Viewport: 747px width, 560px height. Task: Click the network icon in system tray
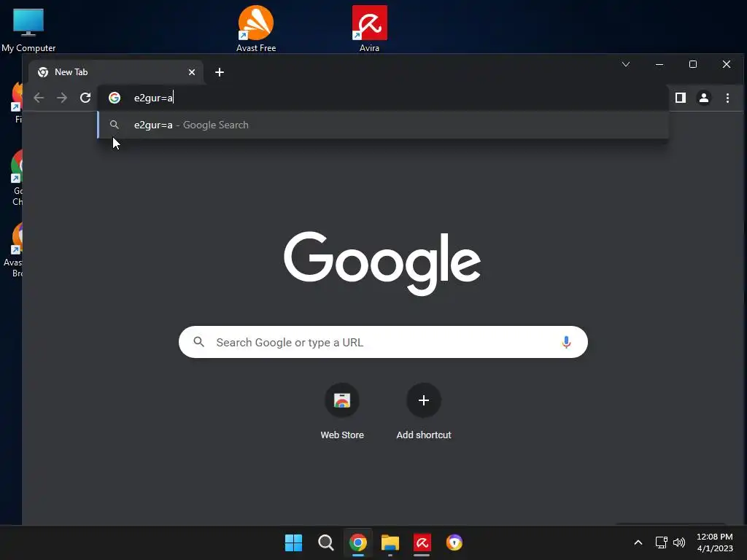[x=661, y=542]
